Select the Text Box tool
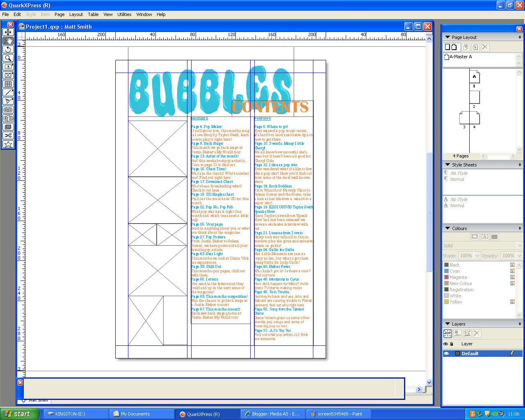 tap(8, 66)
